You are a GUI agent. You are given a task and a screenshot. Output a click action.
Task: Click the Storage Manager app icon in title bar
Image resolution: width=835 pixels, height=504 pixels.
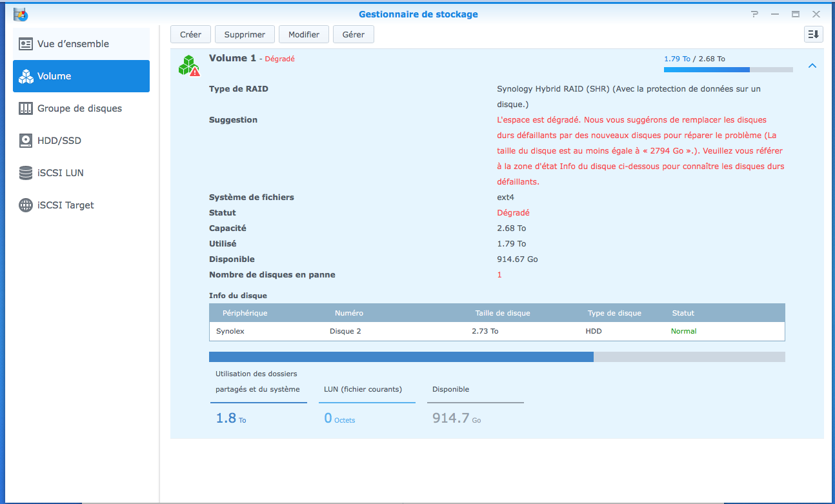(21, 14)
